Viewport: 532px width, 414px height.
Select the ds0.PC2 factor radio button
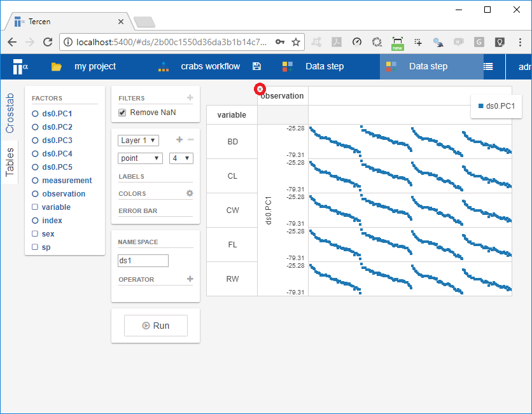(x=34, y=127)
